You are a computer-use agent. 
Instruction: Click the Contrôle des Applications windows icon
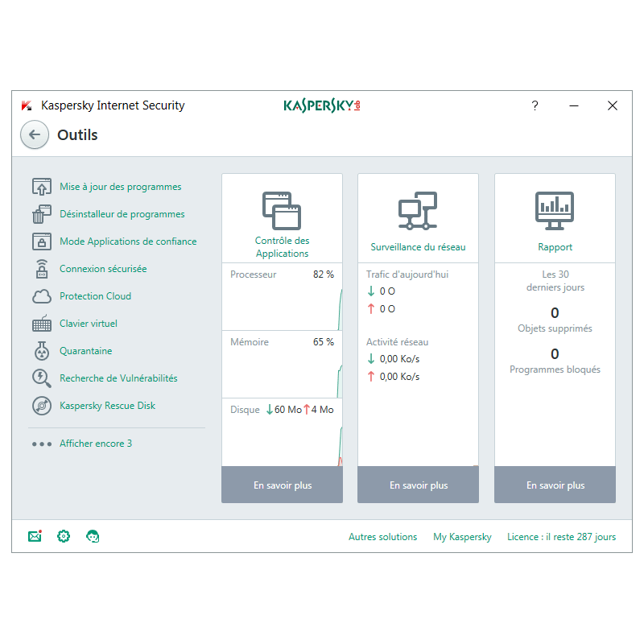[282, 211]
